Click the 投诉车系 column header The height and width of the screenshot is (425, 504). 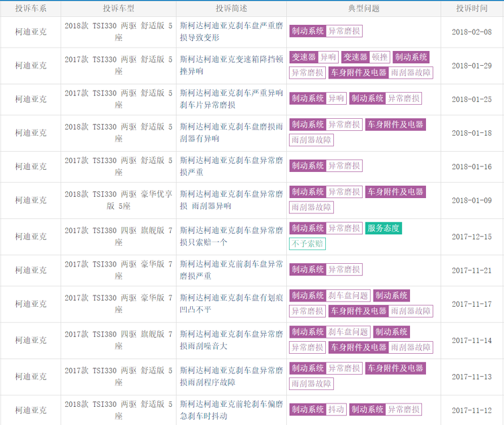pos(31,8)
